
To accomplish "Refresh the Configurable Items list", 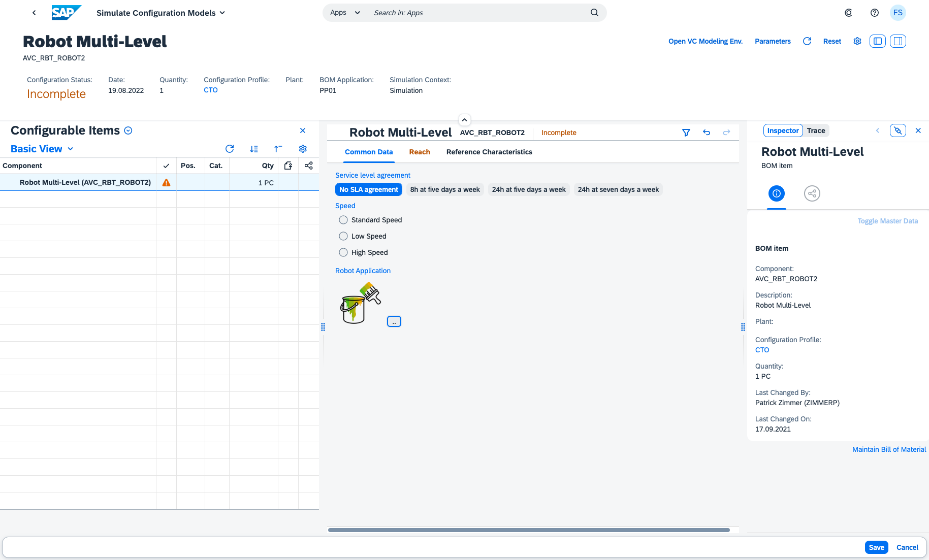I will click(x=230, y=149).
